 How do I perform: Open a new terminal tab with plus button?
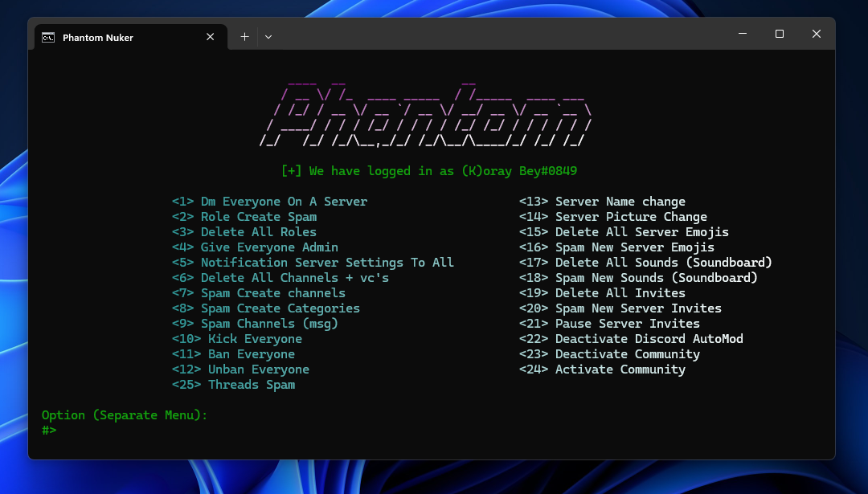(x=244, y=37)
